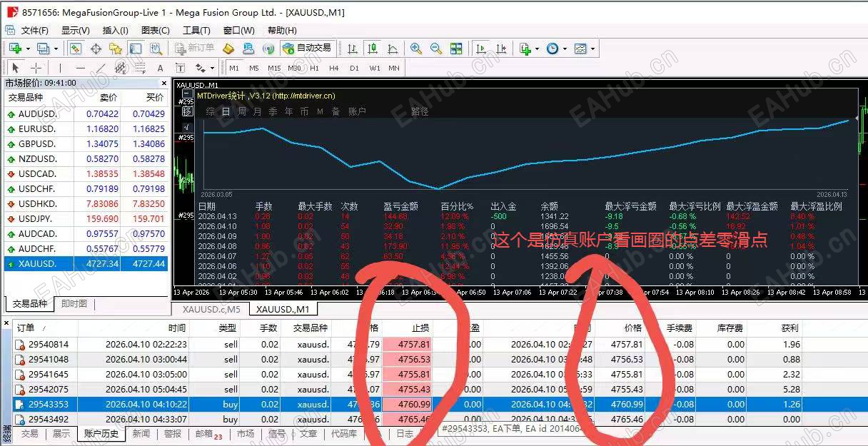The image size is (868, 446).
Task: Toggle the Terminal panel icon
Action: (136, 49)
